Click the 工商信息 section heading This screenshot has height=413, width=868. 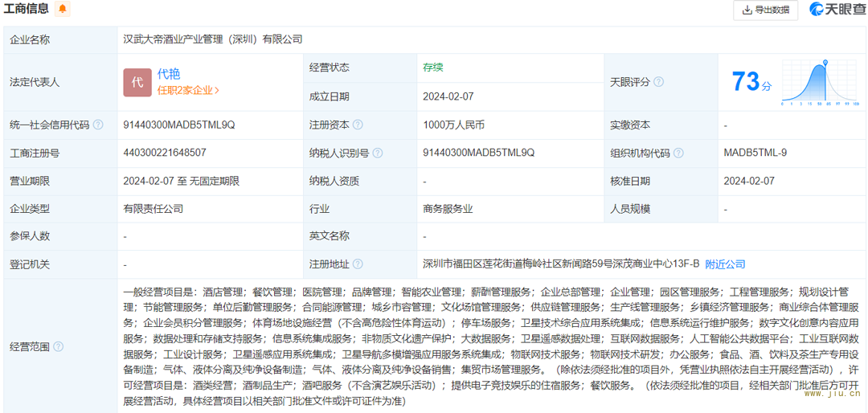pos(27,10)
